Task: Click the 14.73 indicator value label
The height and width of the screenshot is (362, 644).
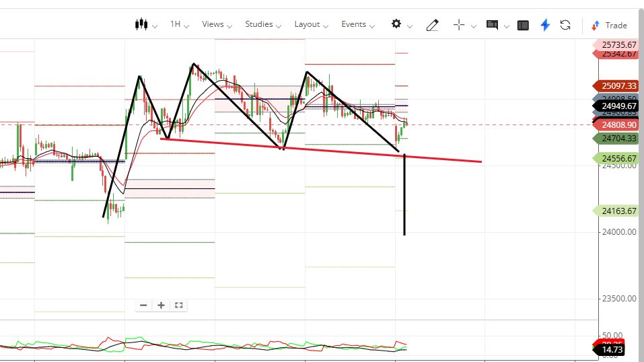Action: click(610, 350)
